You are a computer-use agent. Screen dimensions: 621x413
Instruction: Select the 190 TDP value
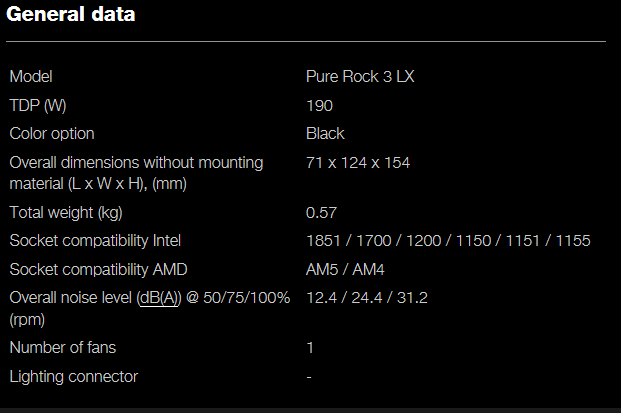[x=319, y=106]
